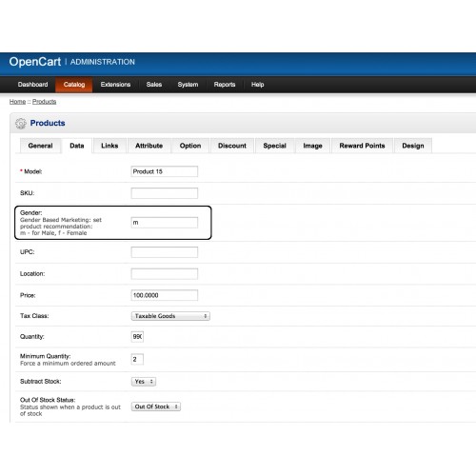
Task: Click the Home breadcrumb link
Action: point(17,102)
